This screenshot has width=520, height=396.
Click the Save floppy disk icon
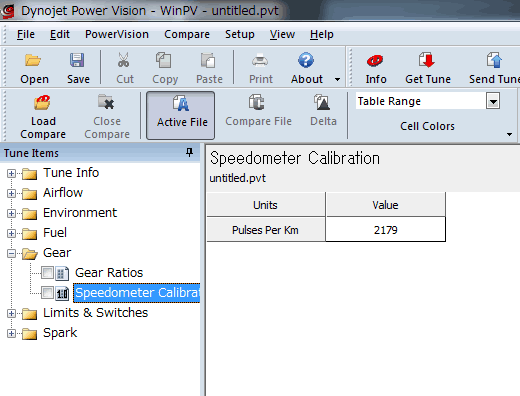coord(77,61)
